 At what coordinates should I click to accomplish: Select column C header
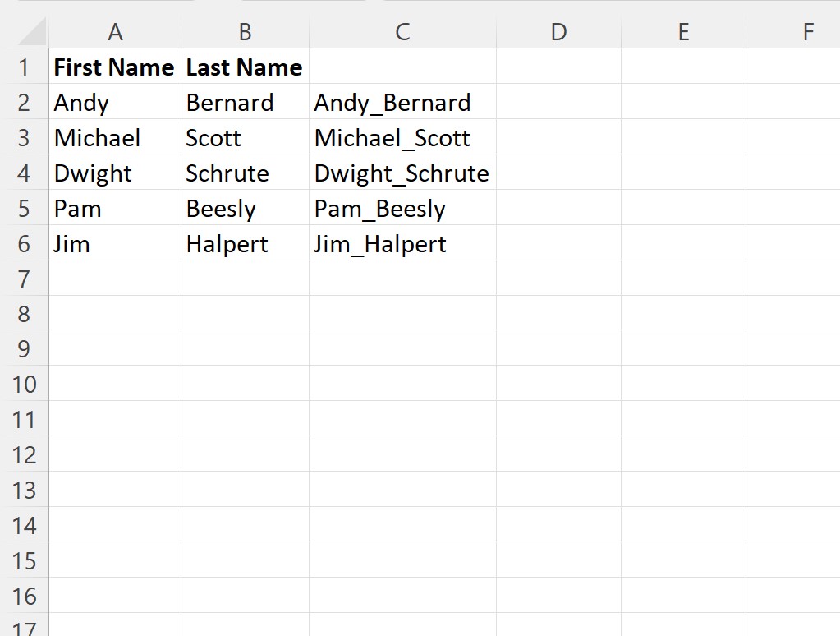tap(403, 32)
